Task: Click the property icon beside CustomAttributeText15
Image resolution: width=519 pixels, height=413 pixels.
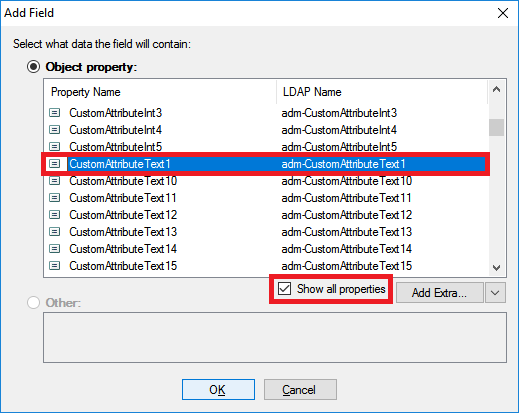Action: click(55, 266)
